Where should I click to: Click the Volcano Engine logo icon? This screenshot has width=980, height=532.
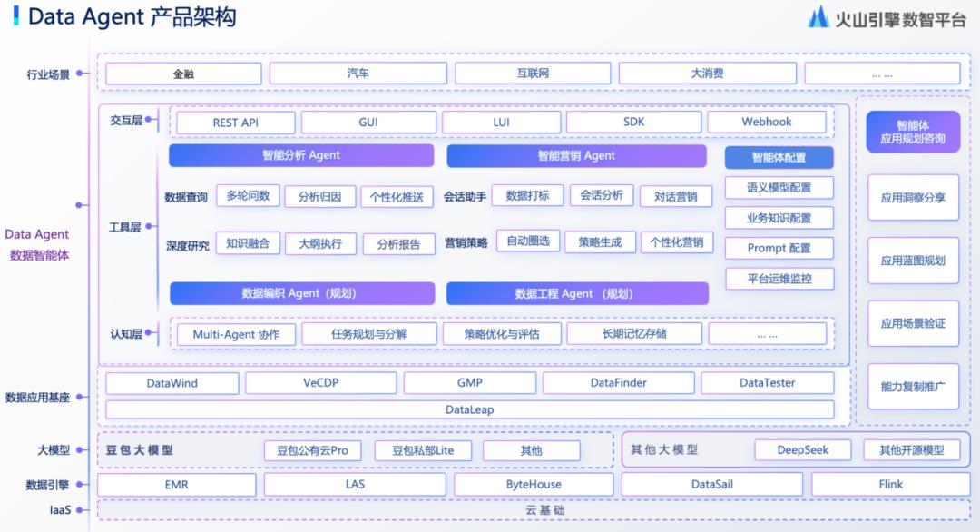(818, 17)
